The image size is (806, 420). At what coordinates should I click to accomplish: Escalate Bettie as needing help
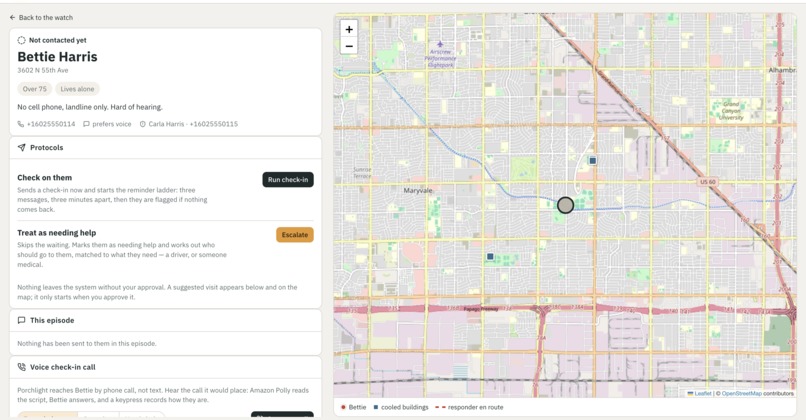pos(295,235)
